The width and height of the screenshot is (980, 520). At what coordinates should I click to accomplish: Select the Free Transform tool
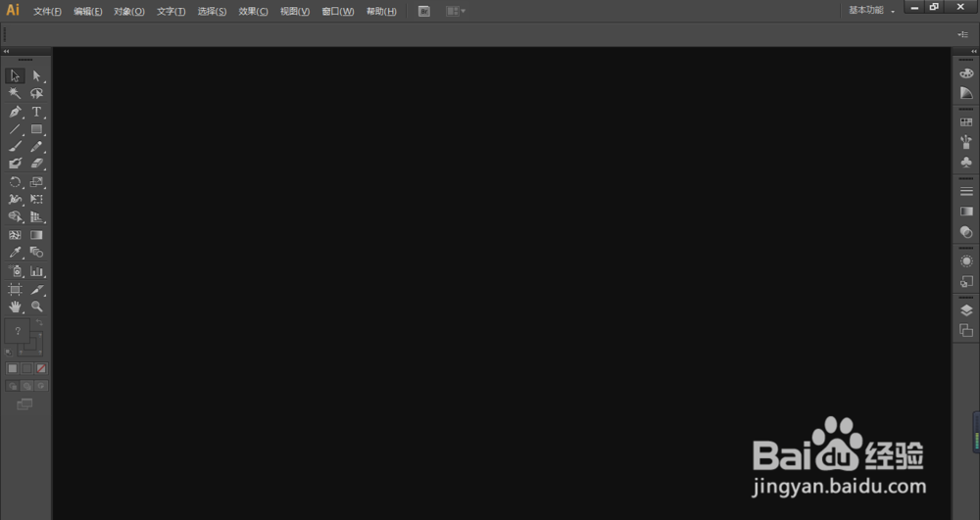tap(37, 200)
